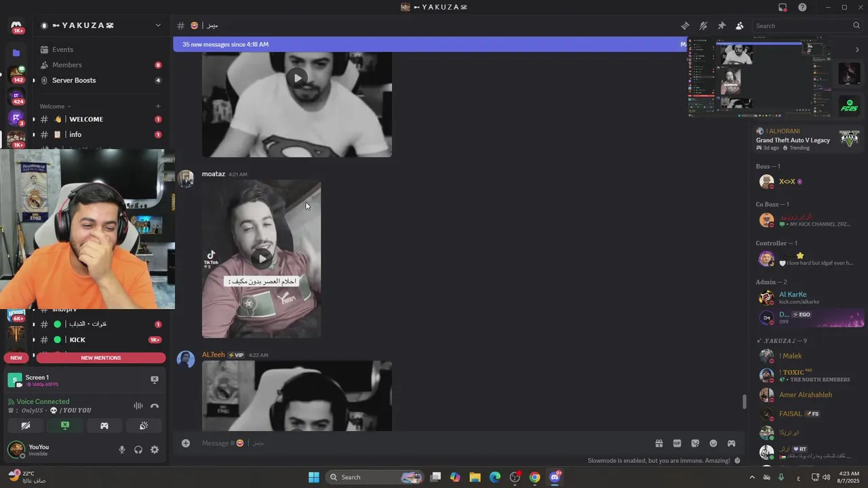Image resolution: width=868 pixels, height=488 pixels.
Task: Open Al KarKe member profile
Action: (x=807, y=298)
